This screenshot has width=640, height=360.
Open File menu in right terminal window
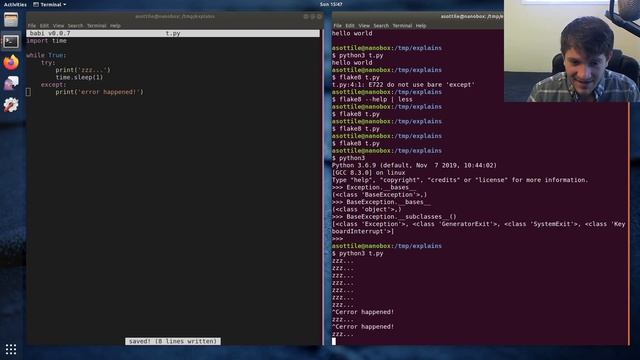pos(338,26)
